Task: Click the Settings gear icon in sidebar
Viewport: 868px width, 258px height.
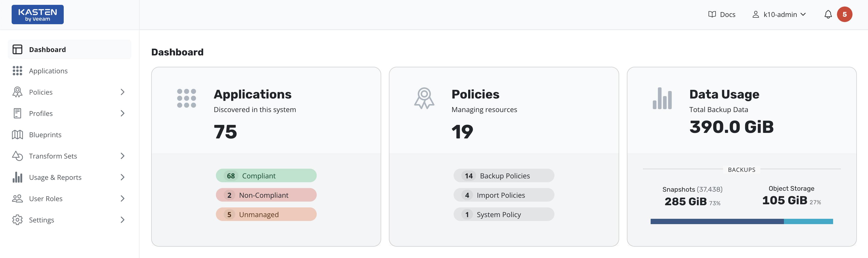Action: click(x=17, y=220)
